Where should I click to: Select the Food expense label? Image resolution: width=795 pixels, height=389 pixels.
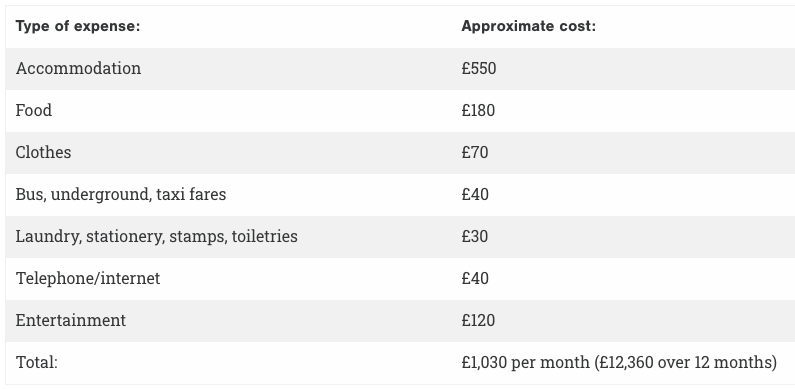click(x=33, y=111)
